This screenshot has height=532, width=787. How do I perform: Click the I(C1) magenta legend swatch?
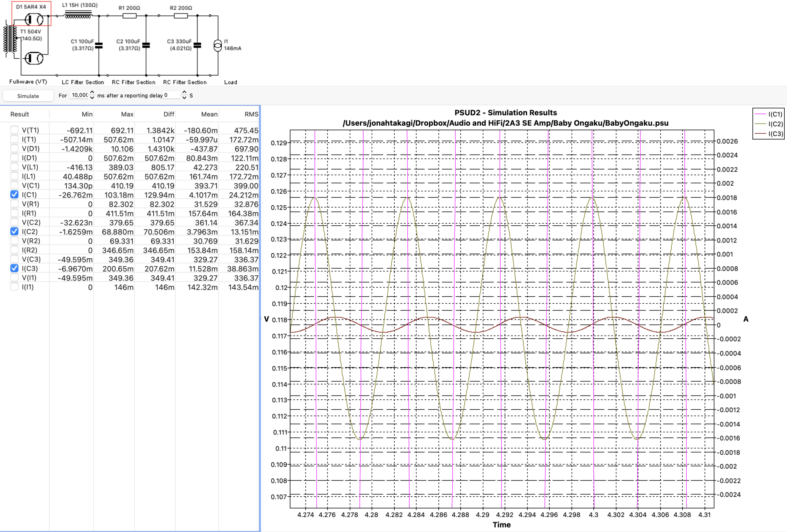(760, 114)
